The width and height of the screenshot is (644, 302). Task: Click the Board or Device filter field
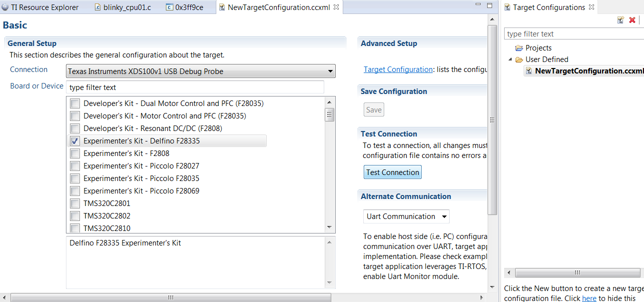coord(195,87)
